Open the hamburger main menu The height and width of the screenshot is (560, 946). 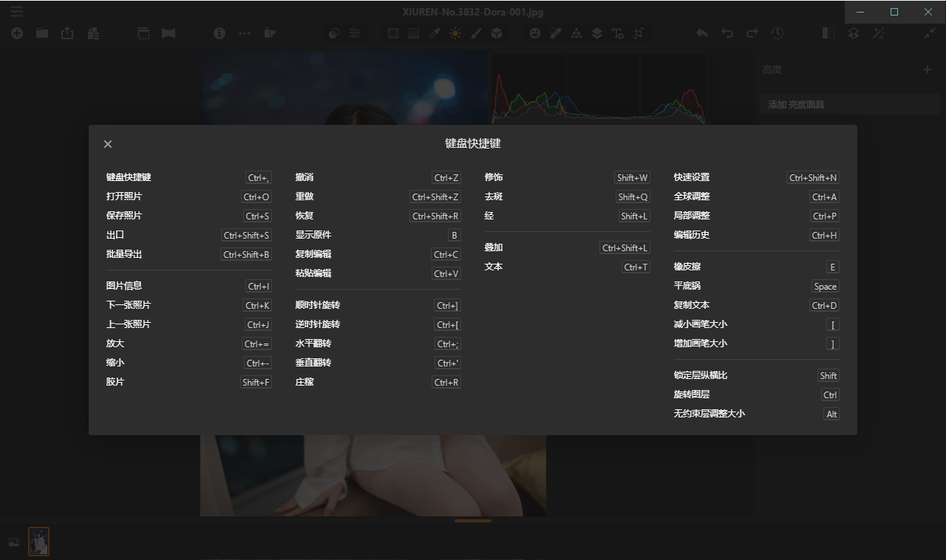[x=18, y=11]
